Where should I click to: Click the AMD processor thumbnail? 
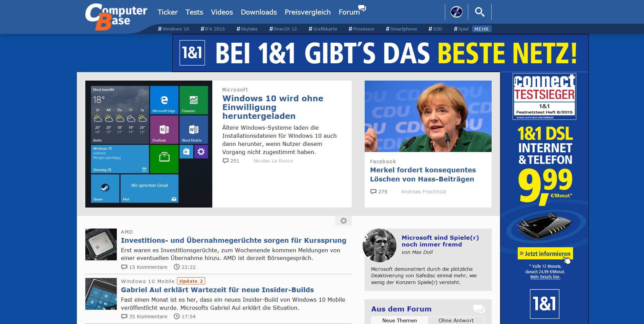click(x=101, y=244)
